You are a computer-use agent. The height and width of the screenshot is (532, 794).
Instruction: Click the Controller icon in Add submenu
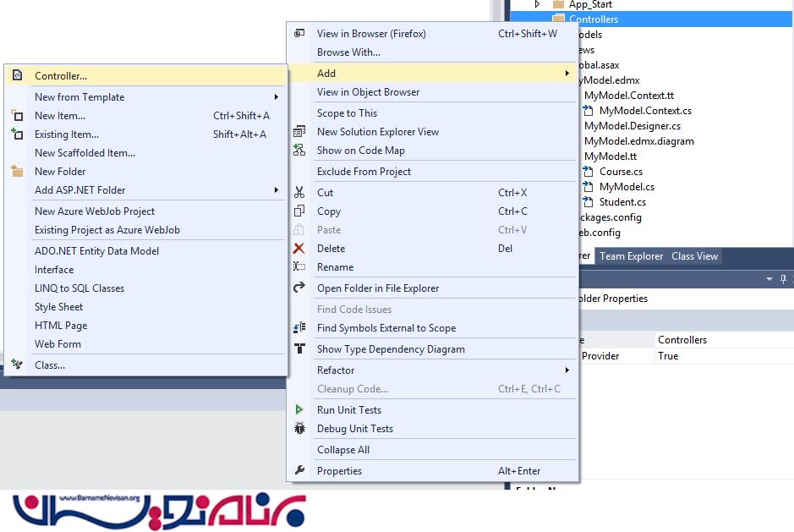(x=17, y=76)
